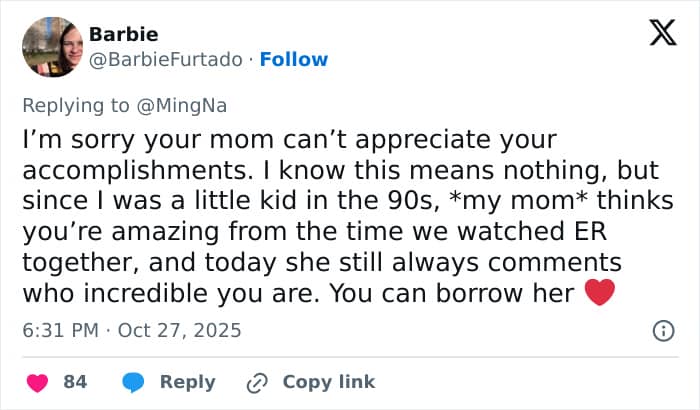Image resolution: width=700 pixels, height=410 pixels.
Task: Open Barbie's profile picture
Action: click(52, 47)
